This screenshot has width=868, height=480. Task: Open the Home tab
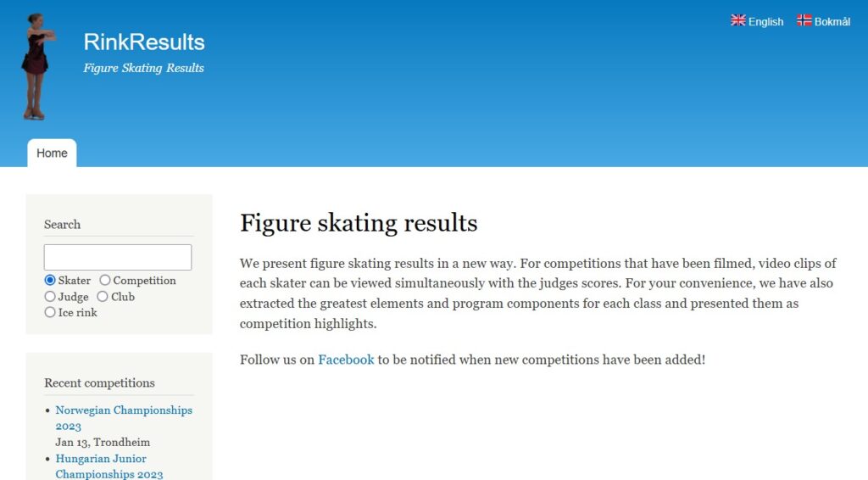52,153
